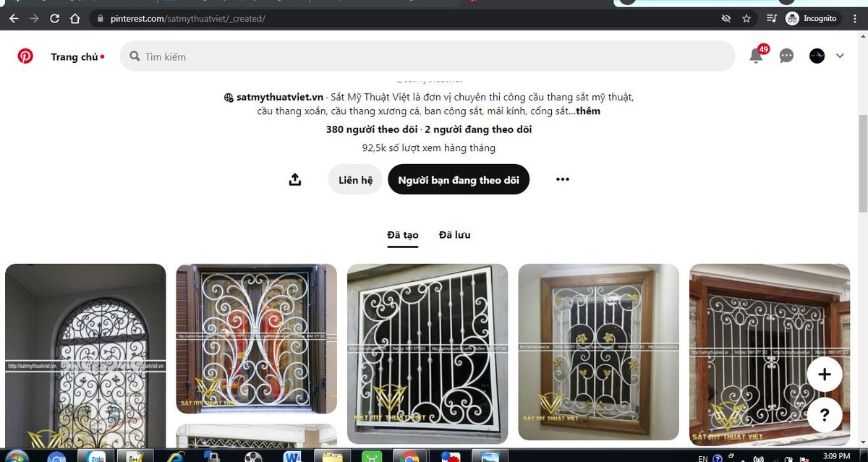Image resolution: width=868 pixels, height=462 pixels.
Task: Toggle the Người bạn đang theo dõi button
Action: tap(459, 179)
